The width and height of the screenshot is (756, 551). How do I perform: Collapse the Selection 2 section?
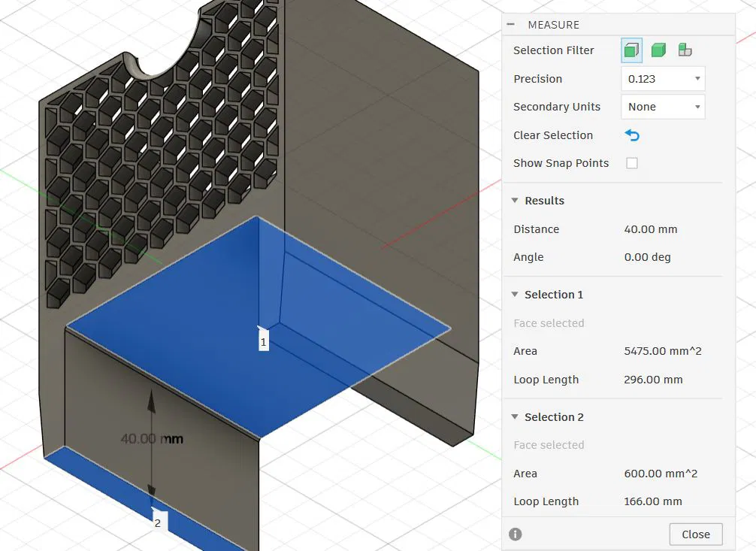tap(515, 417)
